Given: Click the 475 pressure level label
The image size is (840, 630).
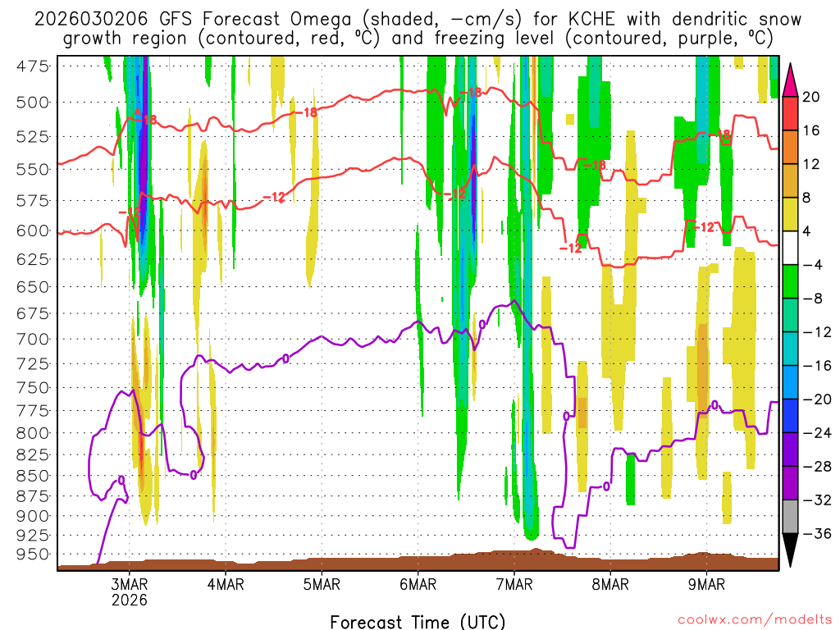Looking at the screenshot, I should coord(33,67).
